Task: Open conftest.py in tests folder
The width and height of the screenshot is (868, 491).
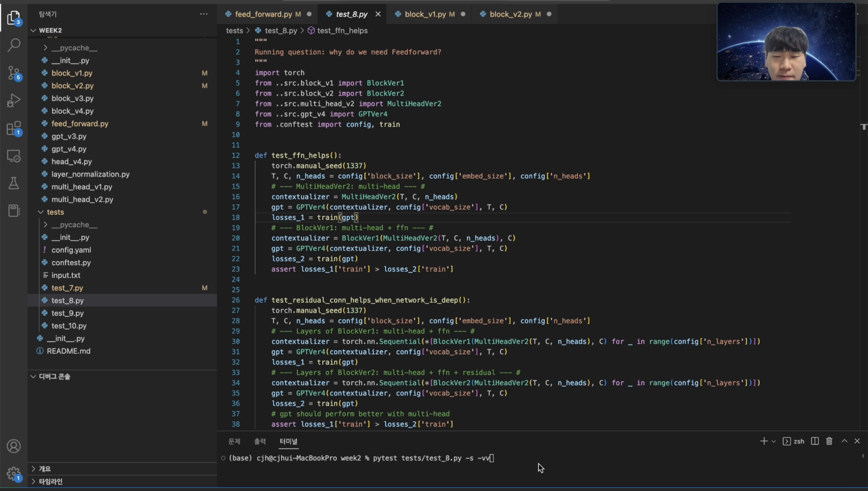Action: click(x=122, y=263)
